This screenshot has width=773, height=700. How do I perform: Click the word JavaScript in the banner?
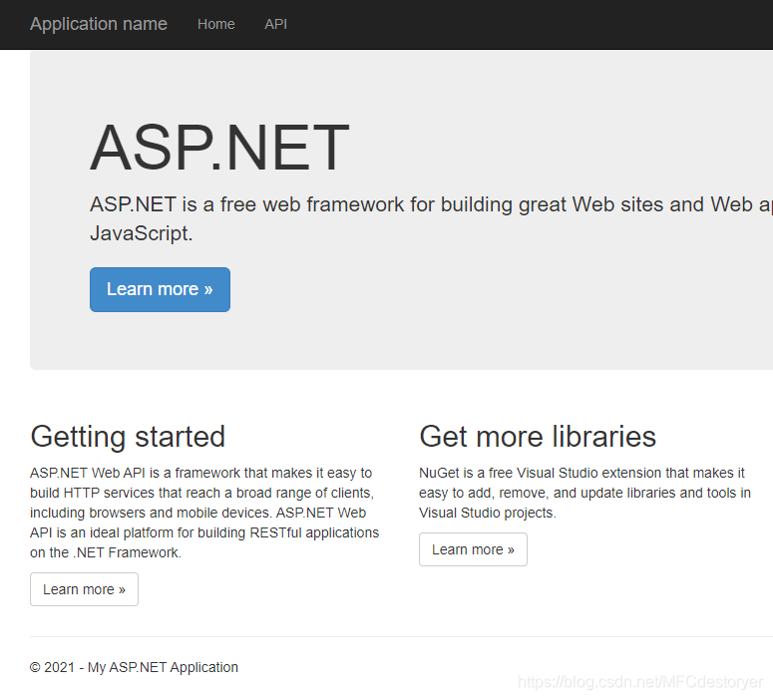pos(141,233)
